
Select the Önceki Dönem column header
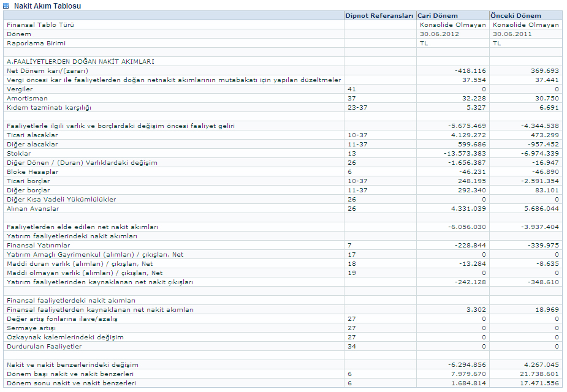point(516,15)
